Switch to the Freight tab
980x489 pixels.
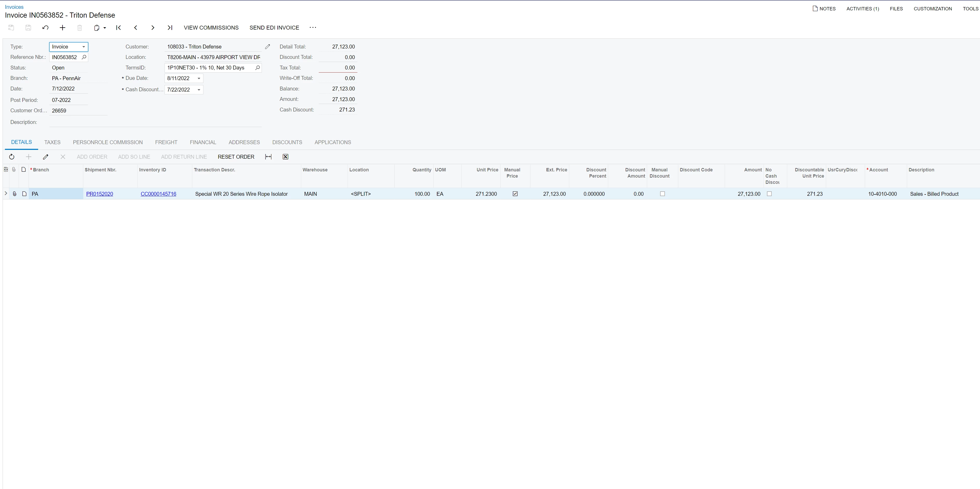click(x=166, y=142)
